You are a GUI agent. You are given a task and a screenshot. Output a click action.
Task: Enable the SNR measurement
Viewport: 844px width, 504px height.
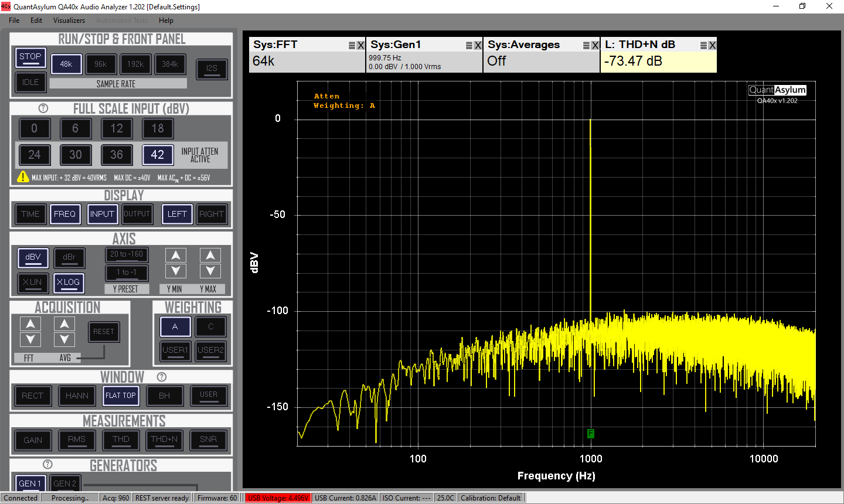pyautogui.click(x=209, y=440)
